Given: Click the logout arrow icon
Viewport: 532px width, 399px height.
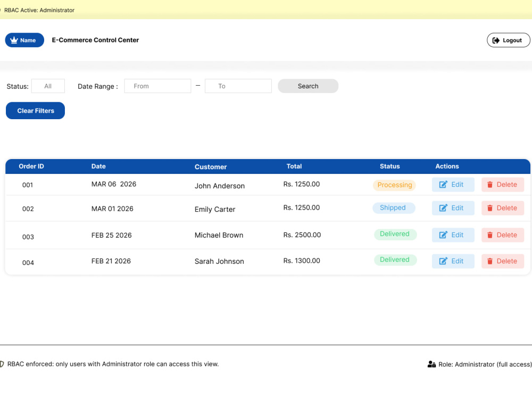Looking at the screenshot, I should pyautogui.click(x=496, y=40).
